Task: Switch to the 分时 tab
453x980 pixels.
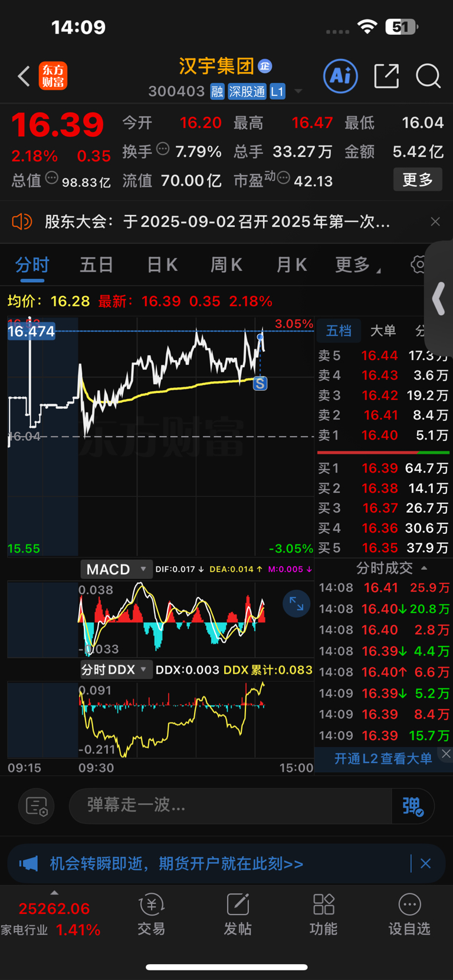Action: (x=32, y=265)
